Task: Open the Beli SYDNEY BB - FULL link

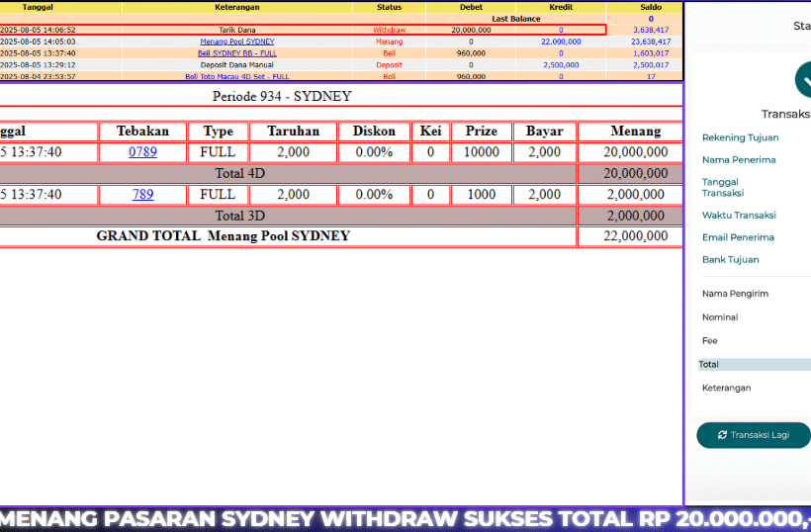Action: pyautogui.click(x=236, y=53)
